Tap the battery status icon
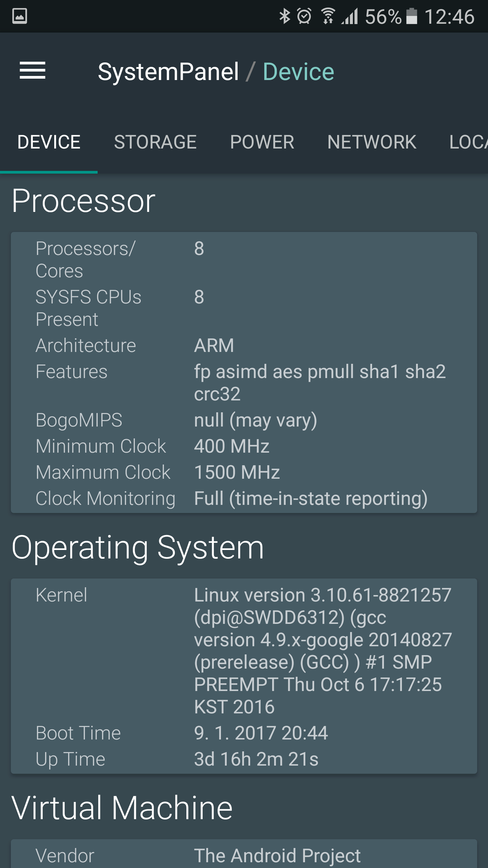The height and width of the screenshot is (868, 488). [x=411, y=16]
